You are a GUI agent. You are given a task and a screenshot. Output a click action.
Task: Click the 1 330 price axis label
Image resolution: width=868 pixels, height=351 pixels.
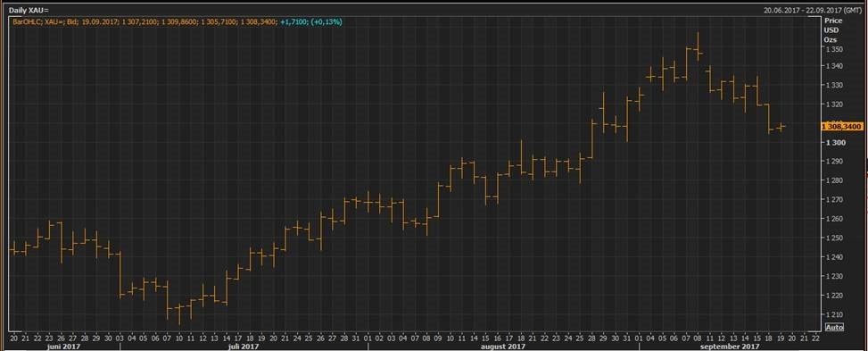click(x=834, y=85)
